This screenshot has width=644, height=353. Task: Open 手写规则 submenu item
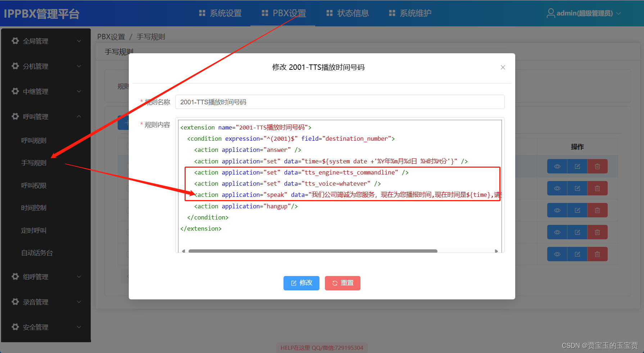click(34, 163)
